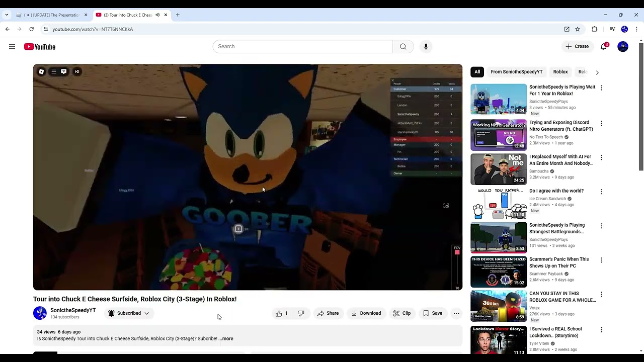Click the Clip button
The height and width of the screenshot is (362, 644).
click(402, 313)
